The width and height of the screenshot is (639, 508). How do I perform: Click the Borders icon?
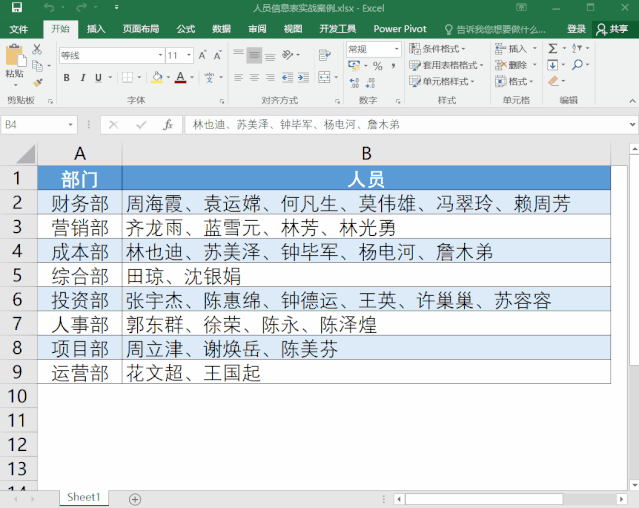point(128,77)
